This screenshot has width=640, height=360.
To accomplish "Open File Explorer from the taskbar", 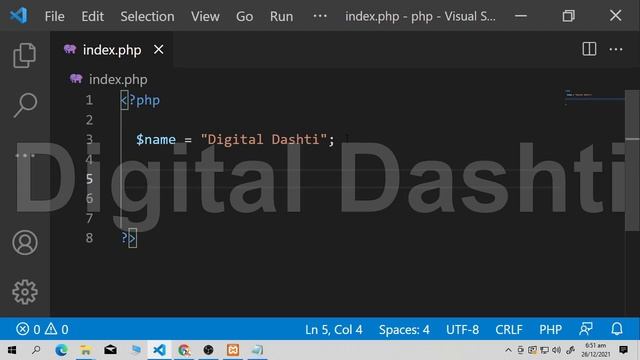I will 86,350.
